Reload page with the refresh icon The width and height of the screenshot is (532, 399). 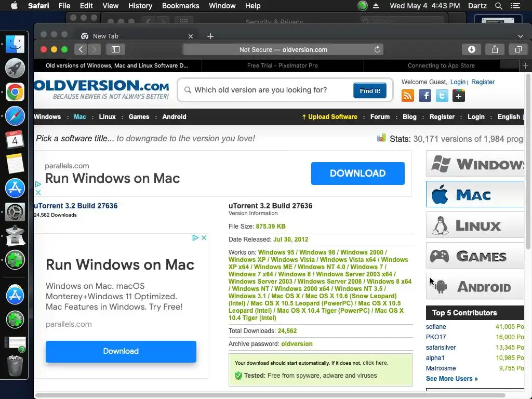[x=377, y=49]
